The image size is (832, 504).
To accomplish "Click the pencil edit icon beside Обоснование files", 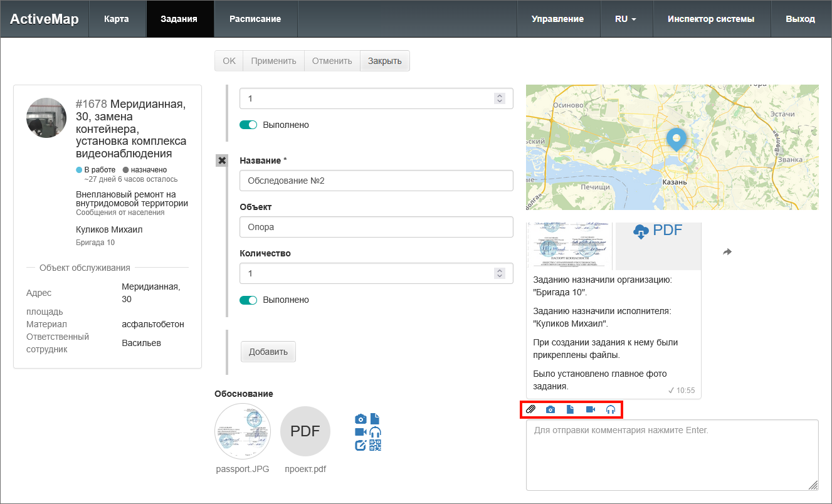I will tap(361, 445).
